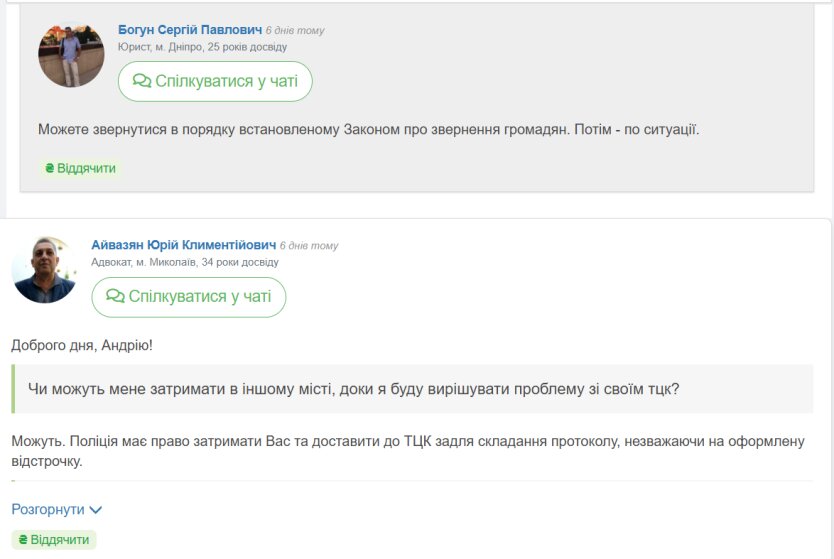
Task: Click the chat bubble icon under Богун Сергій Павлович
Action: [142, 81]
